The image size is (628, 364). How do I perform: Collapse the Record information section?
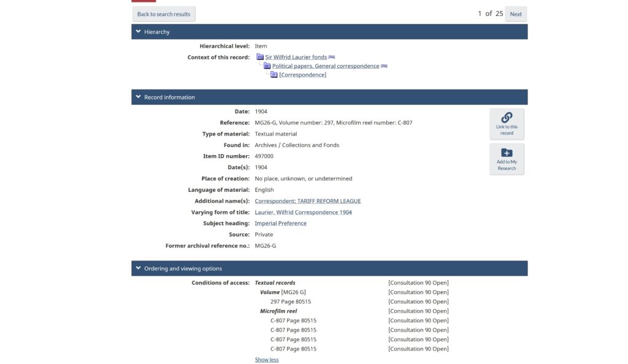point(139,97)
